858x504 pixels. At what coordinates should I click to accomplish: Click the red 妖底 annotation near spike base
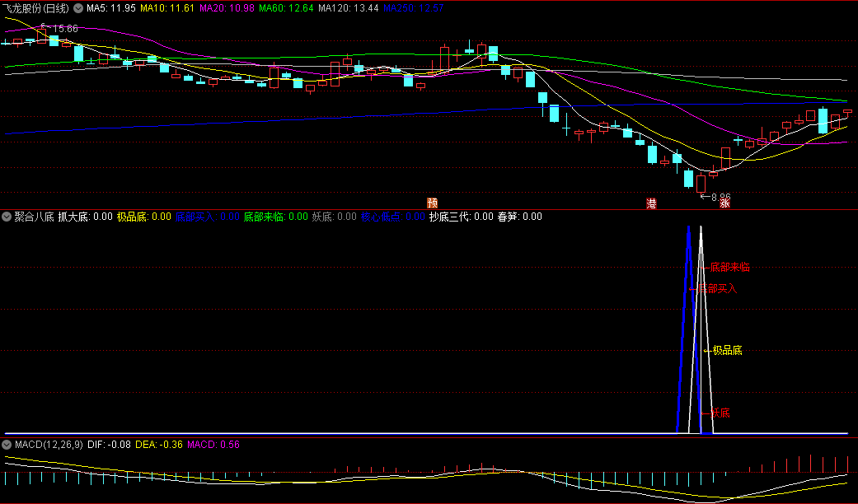tap(720, 413)
